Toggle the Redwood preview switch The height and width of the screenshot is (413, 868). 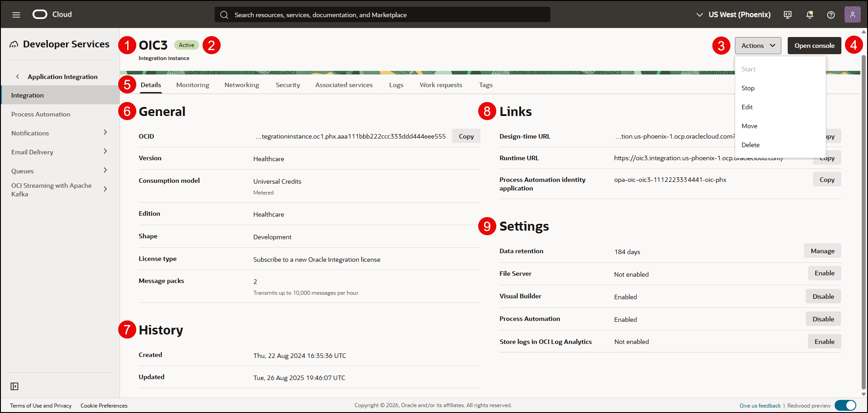[x=845, y=405]
